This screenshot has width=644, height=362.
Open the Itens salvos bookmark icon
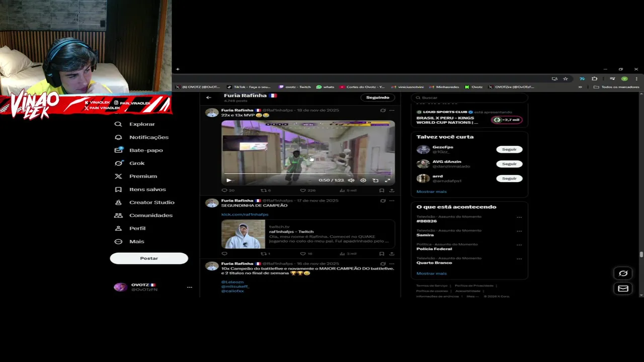click(x=118, y=190)
